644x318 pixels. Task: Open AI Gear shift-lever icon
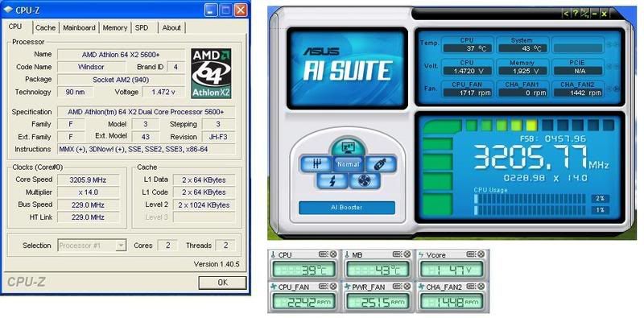click(316, 164)
